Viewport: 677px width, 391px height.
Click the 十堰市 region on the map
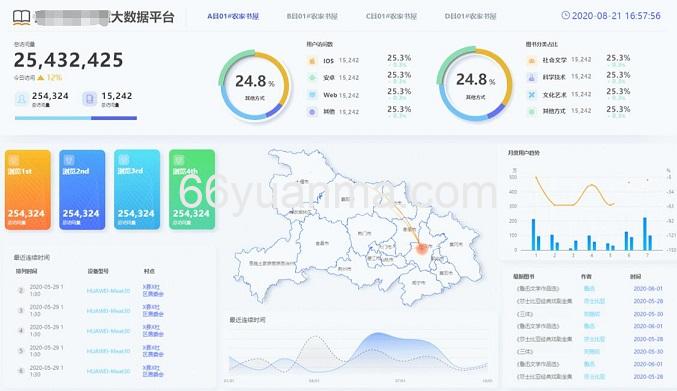pos(303,182)
